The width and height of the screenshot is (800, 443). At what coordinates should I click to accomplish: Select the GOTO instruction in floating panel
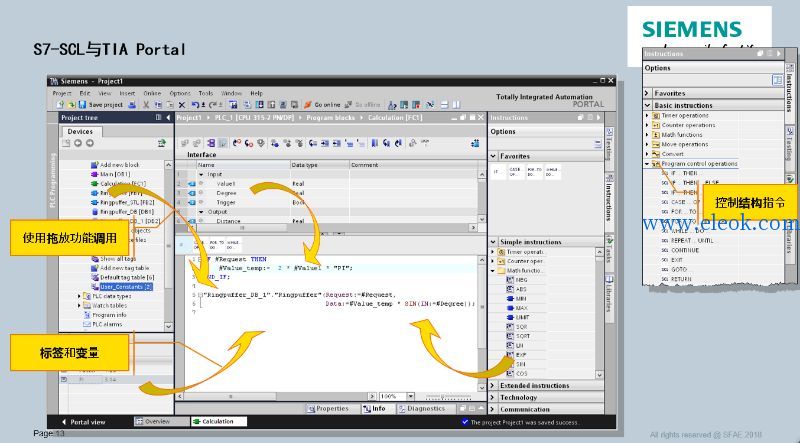(x=674, y=269)
